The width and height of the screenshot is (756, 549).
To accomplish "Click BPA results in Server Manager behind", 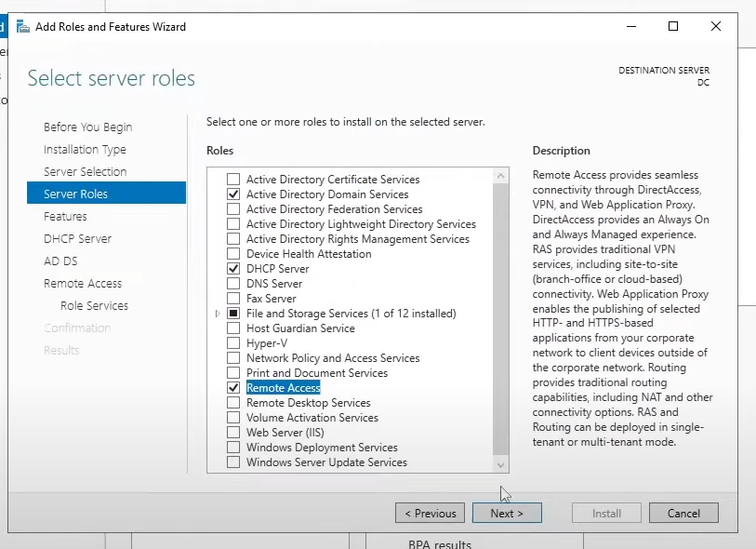I will point(440,543).
